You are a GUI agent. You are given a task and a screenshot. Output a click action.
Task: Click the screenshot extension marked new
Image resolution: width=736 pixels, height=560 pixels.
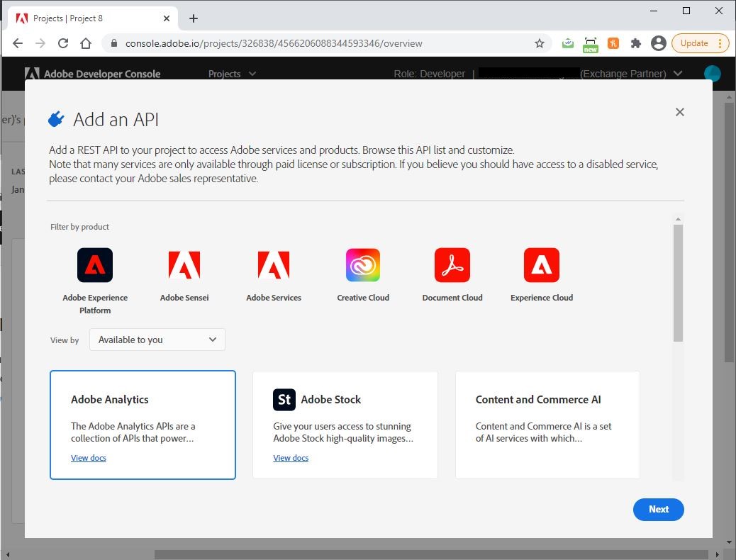pos(590,45)
